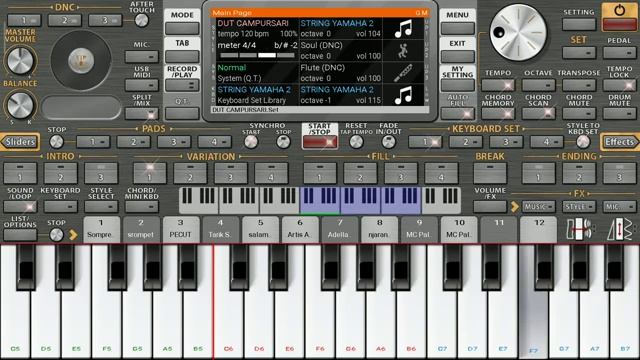The width and height of the screenshot is (640, 360).
Task: Select keyboard set tab 5 salam
Action: click(260, 229)
